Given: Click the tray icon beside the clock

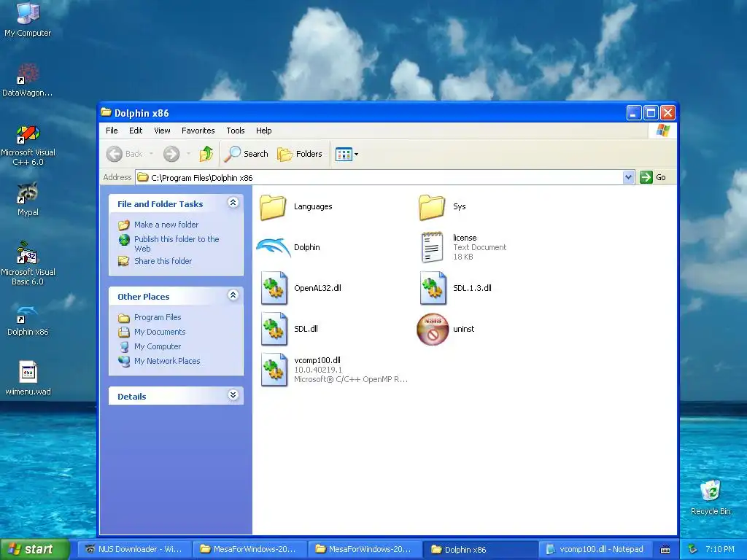Looking at the screenshot, I should pos(693,549).
